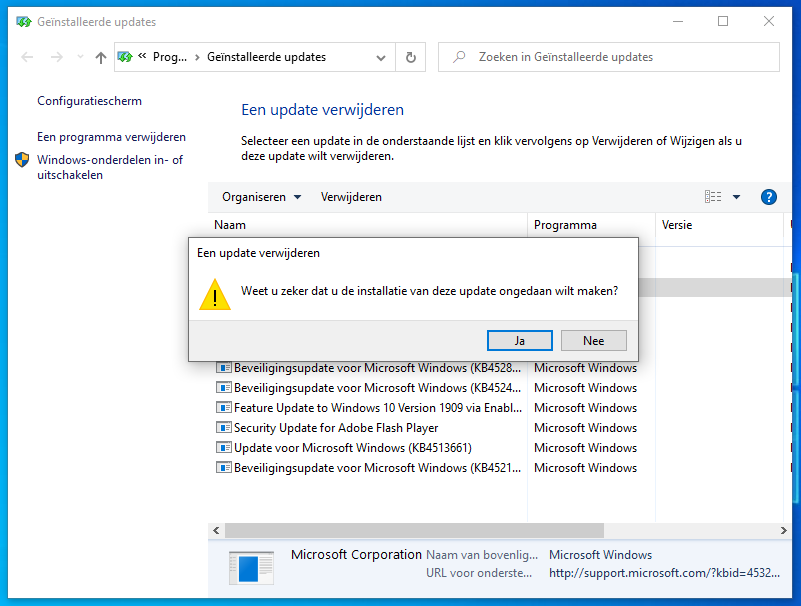The width and height of the screenshot is (801, 606).
Task: Click the Security Update for Adobe Flash Player icon
Action: point(224,428)
